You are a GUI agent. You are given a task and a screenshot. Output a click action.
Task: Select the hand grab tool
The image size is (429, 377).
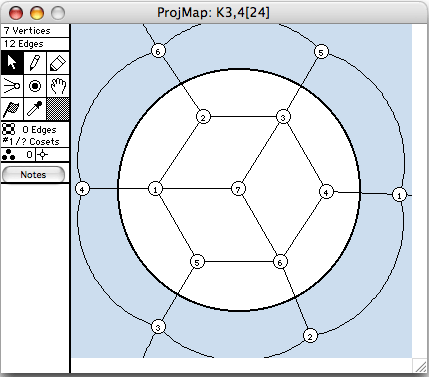click(x=58, y=86)
